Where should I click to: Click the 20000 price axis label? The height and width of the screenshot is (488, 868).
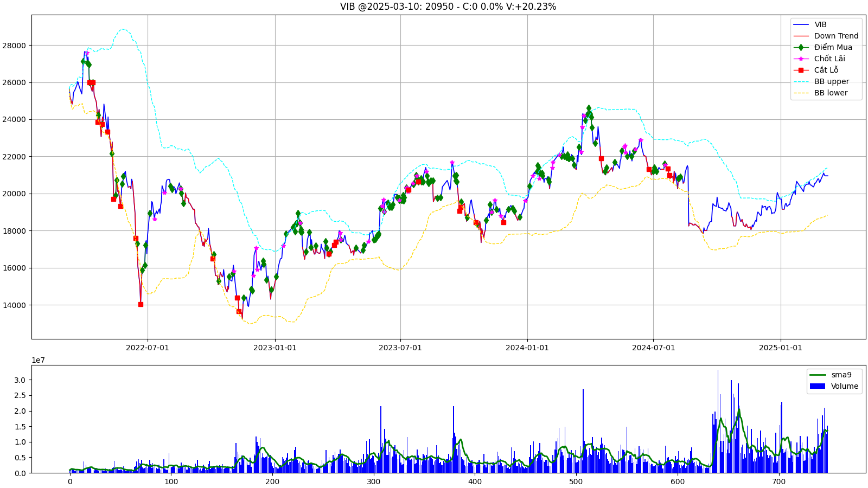coord(14,194)
